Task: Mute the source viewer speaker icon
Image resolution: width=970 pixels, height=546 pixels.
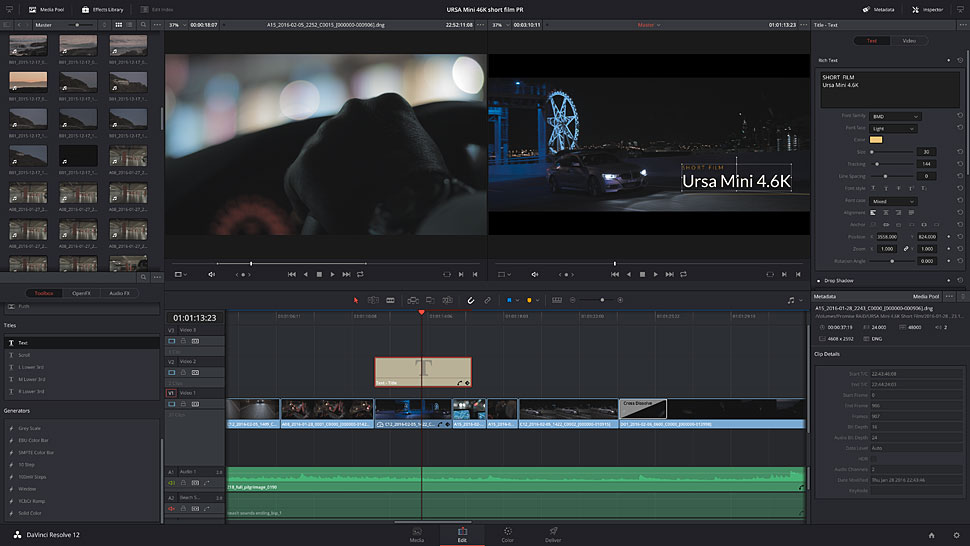Action: pos(211,274)
